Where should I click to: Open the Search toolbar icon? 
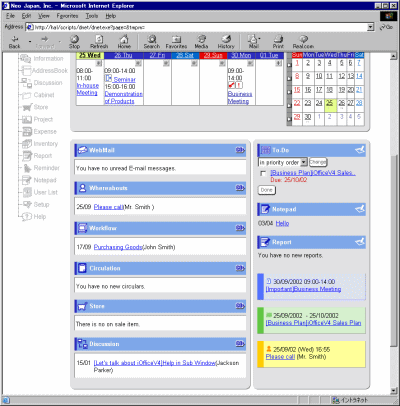152,42
